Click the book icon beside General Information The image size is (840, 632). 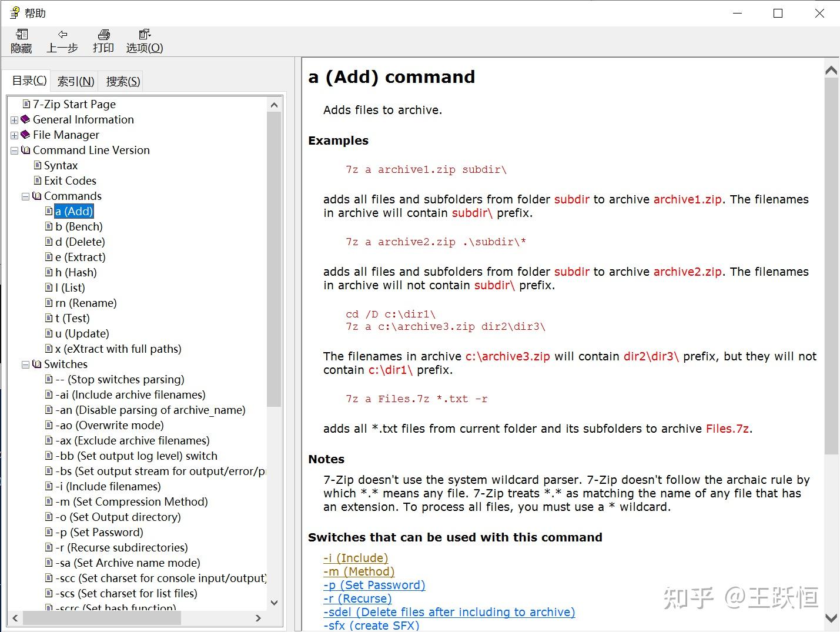(25, 119)
